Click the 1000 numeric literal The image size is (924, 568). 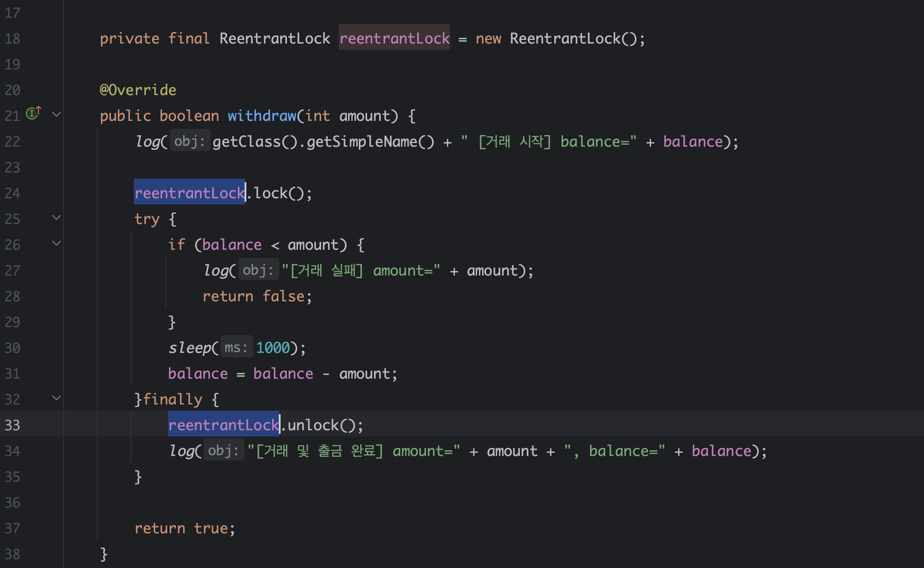(273, 348)
